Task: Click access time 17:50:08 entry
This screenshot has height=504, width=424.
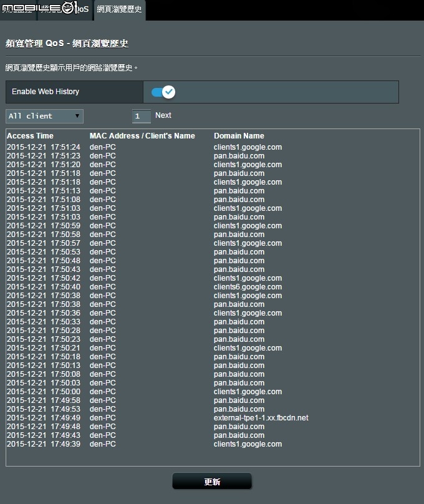Action: coord(44,374)
